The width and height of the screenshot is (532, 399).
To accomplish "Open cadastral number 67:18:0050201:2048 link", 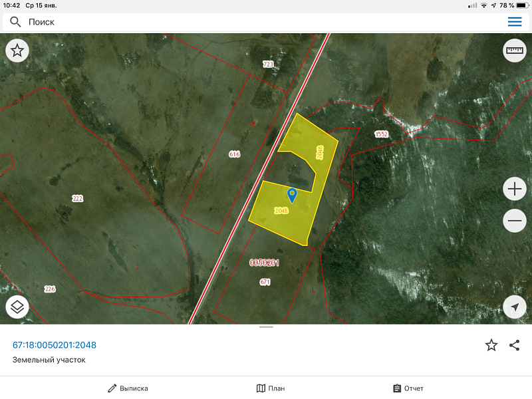I will pos(55,345).
